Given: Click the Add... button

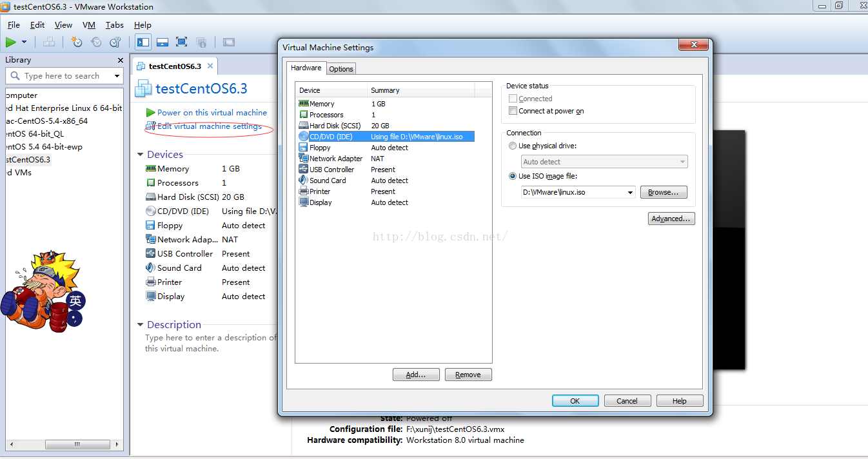Looking at the screenshot, I should tap(416, 375).
